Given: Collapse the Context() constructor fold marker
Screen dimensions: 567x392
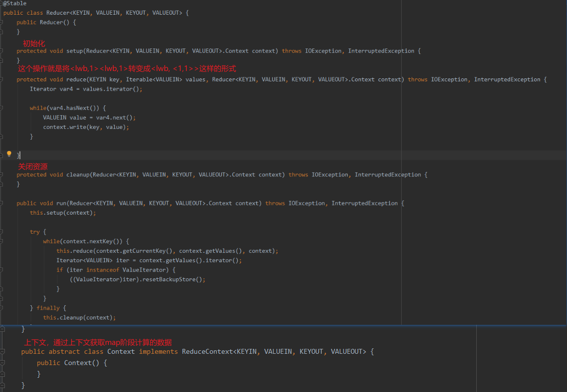Looking at the screenshot, I should [2, 363].
